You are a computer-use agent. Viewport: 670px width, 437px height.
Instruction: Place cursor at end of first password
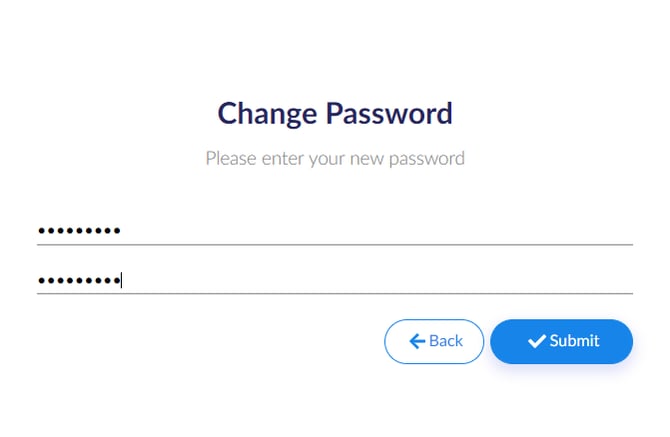[x=122, y=231]
